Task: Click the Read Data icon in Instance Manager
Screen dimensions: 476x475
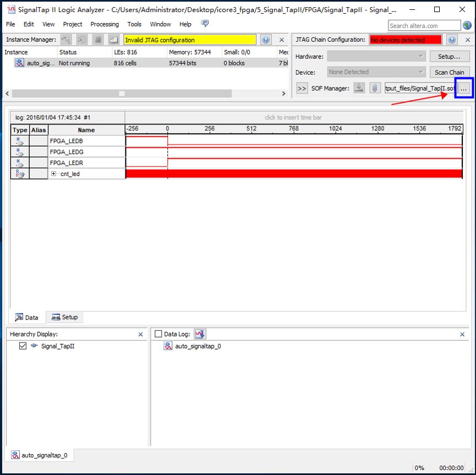Action: pos(114,40)
